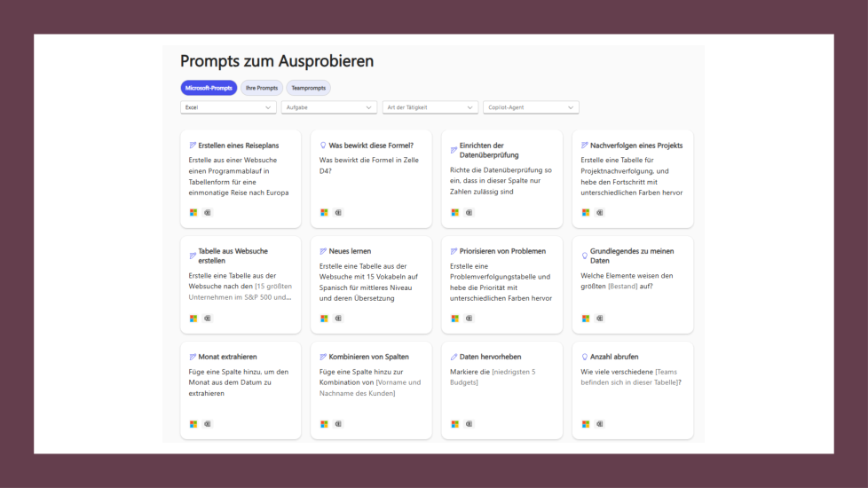The width and height of the screenshot is (868, 488).
Task: Expand the 'Aufgabe' filter dropdown
Action: (x=329, y=107)
